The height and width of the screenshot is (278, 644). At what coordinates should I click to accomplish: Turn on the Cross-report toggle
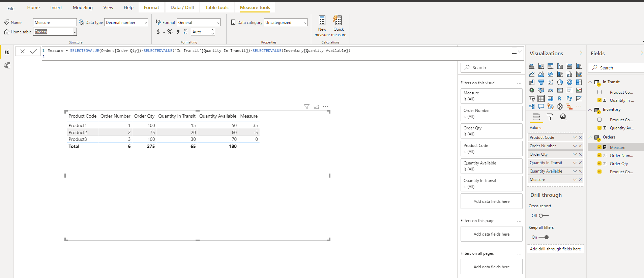point(544,216)
